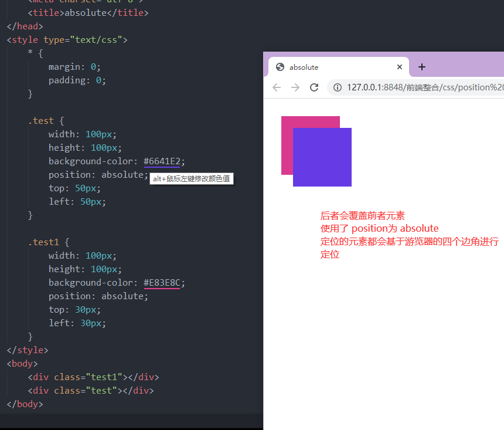Screen dimensions: 504x430
Task: Click the 127.0.0.1:8848 address bar
Action: [x=410, y=87]
